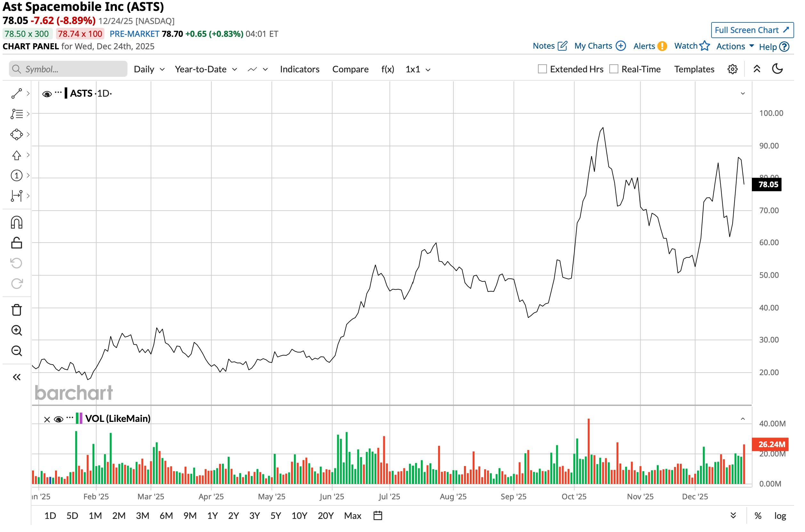Image resolution: width=805 pixels, height=532 pixels.
Task: Toggle the magnet snap tool
Action: coord(16,223)
